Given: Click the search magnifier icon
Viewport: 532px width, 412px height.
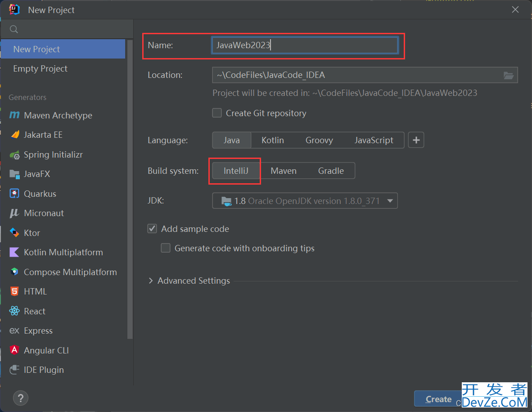Looking at the screenshot, I should (14, 29).
